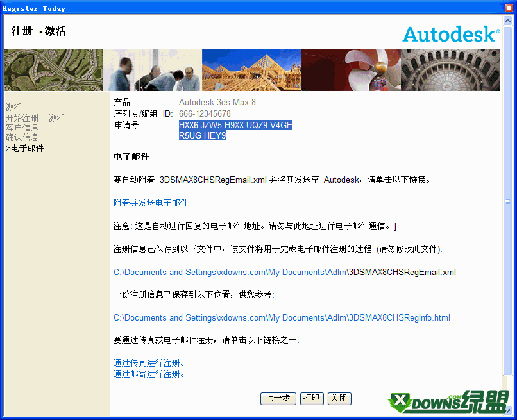The image size is (517, 420).
Task: Open the 3DSMAX8CHSRegInfo.html file path link
Action: pyautogui.click(x=282, y=318)
